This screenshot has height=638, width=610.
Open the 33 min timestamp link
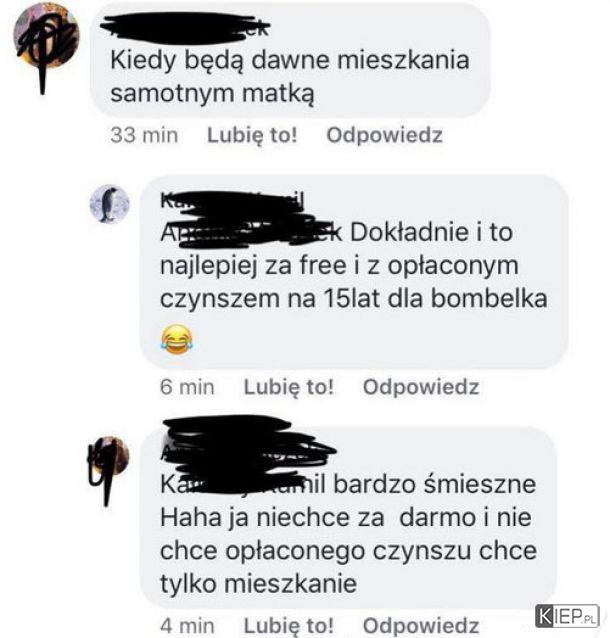pos(144,135)
